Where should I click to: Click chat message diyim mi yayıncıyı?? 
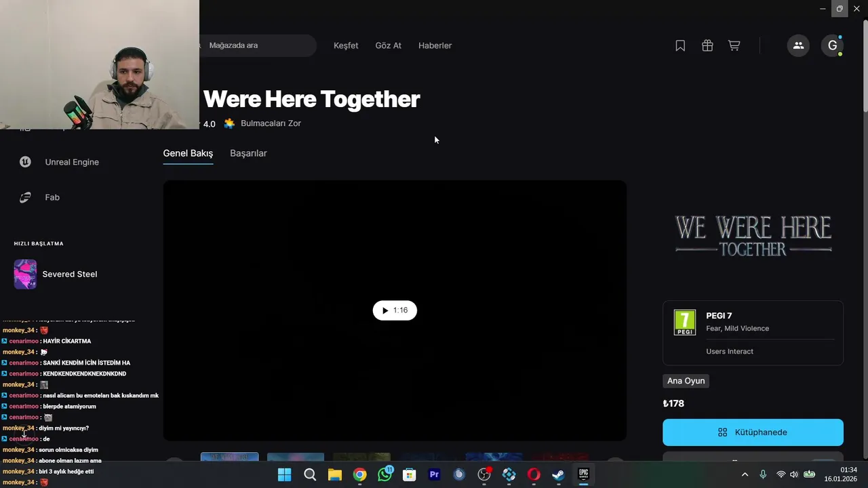tap(64, 428)
